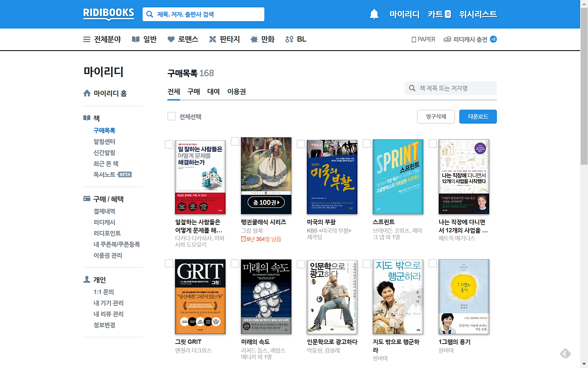Image resolution: width=588 pixels, height=368 pixels.
Task: Check the checkbox on the 스프린트 book
Action: [x=367, y=144]
